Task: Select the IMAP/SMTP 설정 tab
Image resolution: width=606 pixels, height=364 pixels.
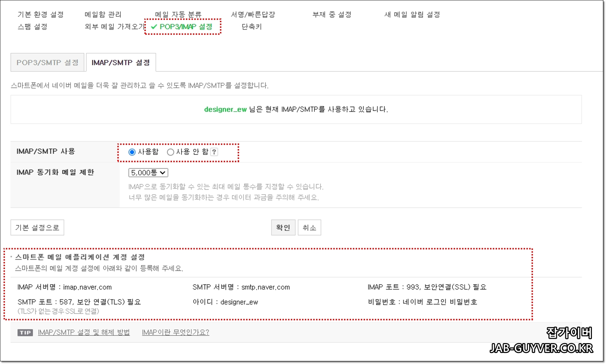Action: coord(121,62)
